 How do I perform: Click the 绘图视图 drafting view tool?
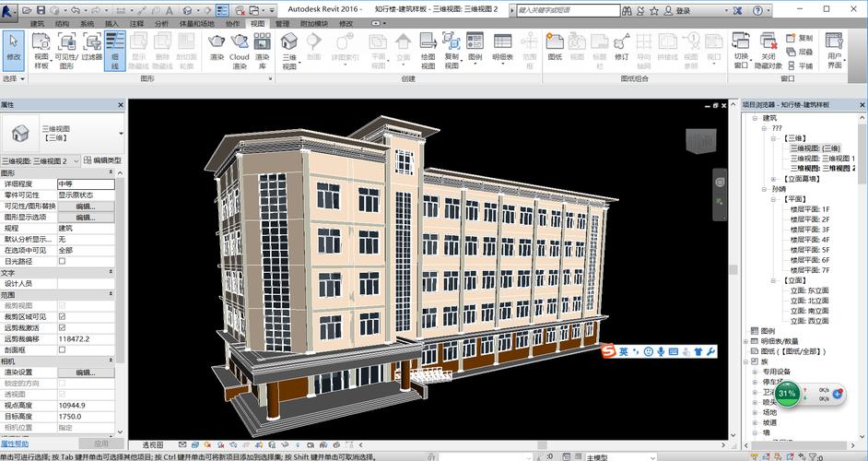428,51
